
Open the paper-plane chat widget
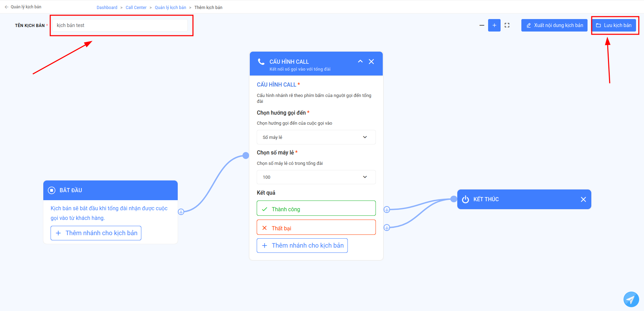(631, 299)
